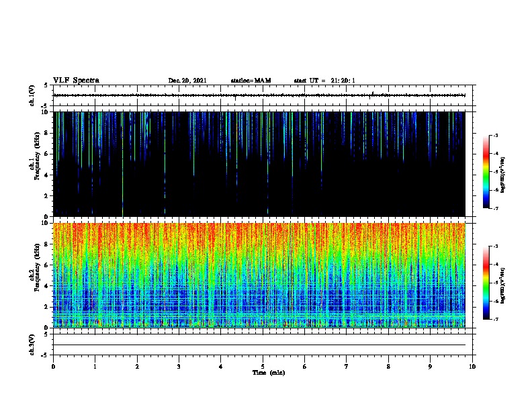Click the flat ch.3 voltage line panel

263,345
